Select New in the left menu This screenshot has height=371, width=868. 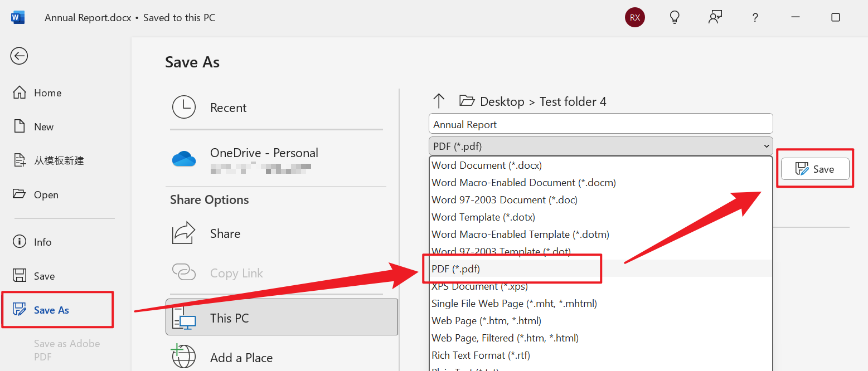point(43,127)
